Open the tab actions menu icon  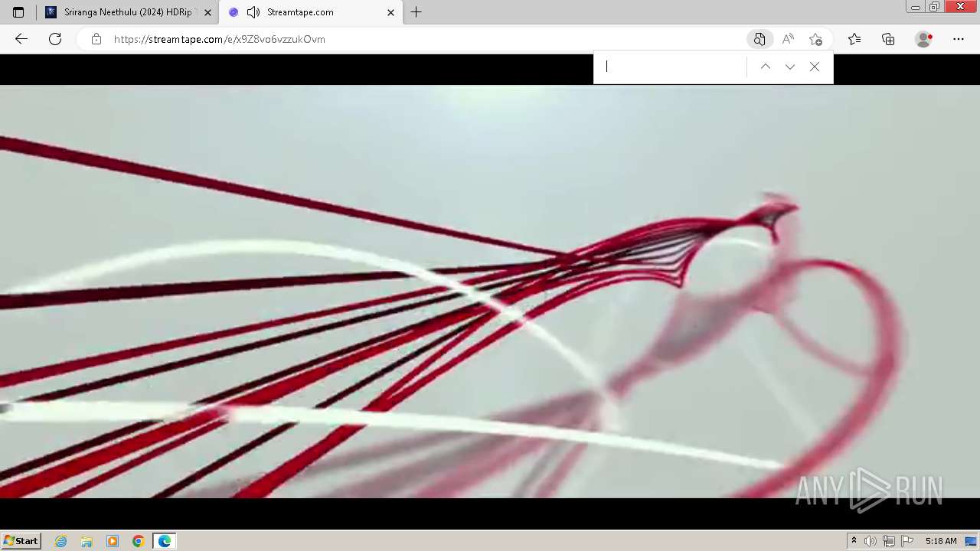pos(18,12)
